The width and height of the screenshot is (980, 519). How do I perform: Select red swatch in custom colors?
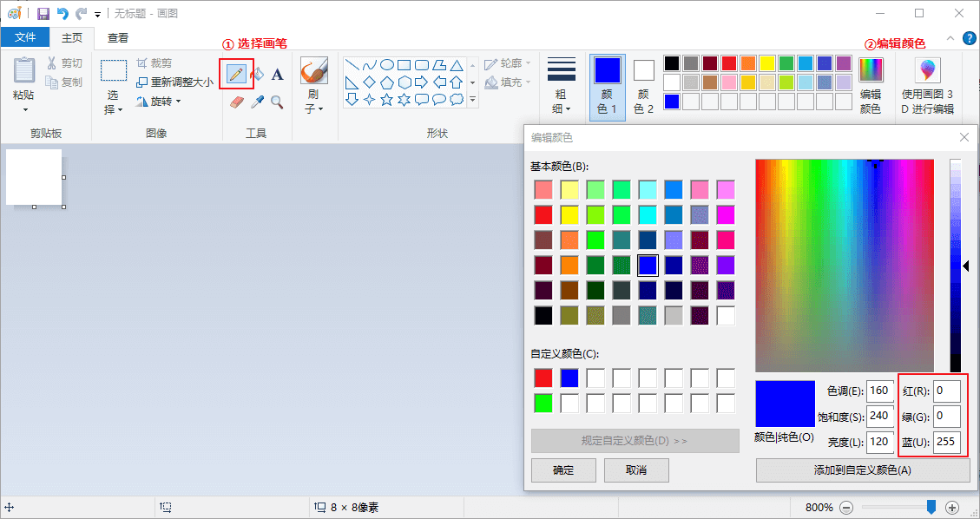click(x=543, y=378)
